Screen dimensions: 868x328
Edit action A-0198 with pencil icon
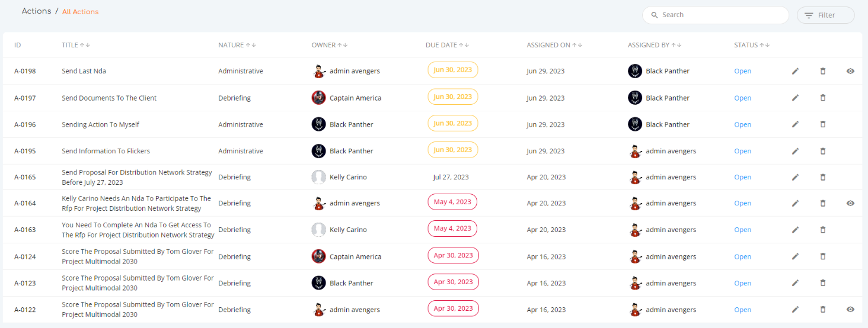point(795,71)
